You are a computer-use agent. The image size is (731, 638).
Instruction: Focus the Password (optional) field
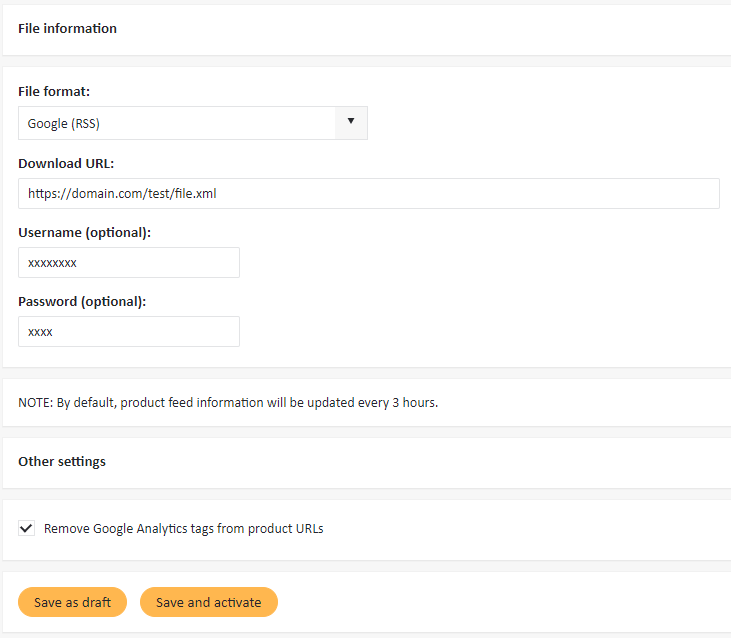(129, 331)
